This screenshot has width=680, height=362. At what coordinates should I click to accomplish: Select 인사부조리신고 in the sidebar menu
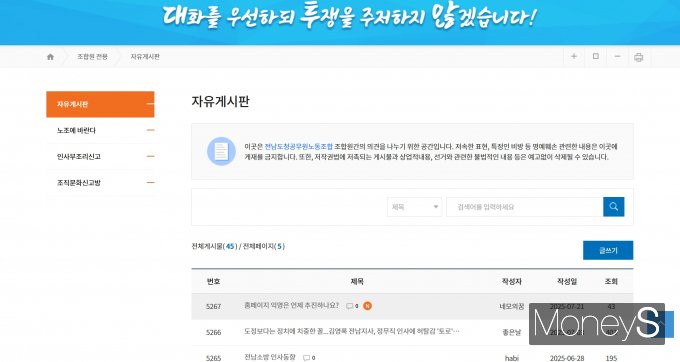(x=100, y=156)
